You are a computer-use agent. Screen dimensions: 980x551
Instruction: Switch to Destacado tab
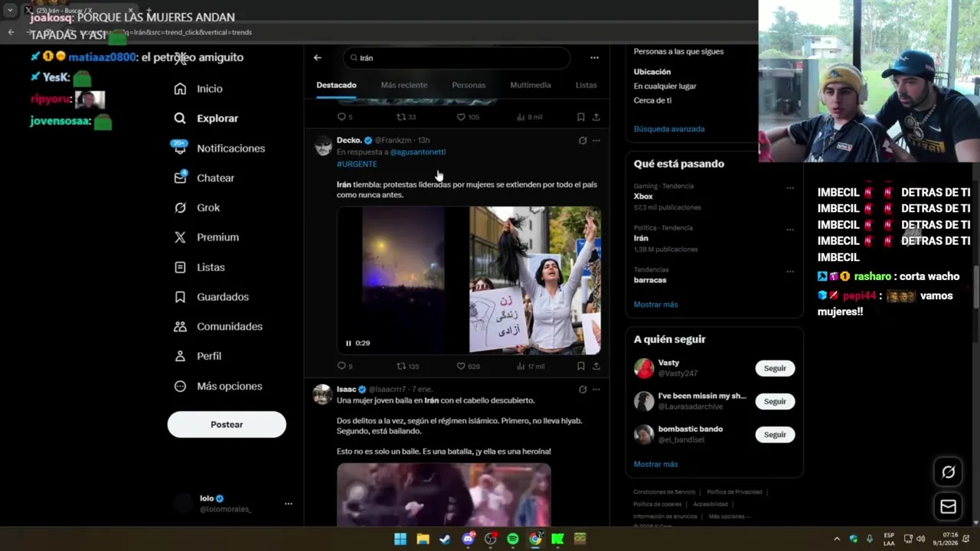[x=337, y=85]
